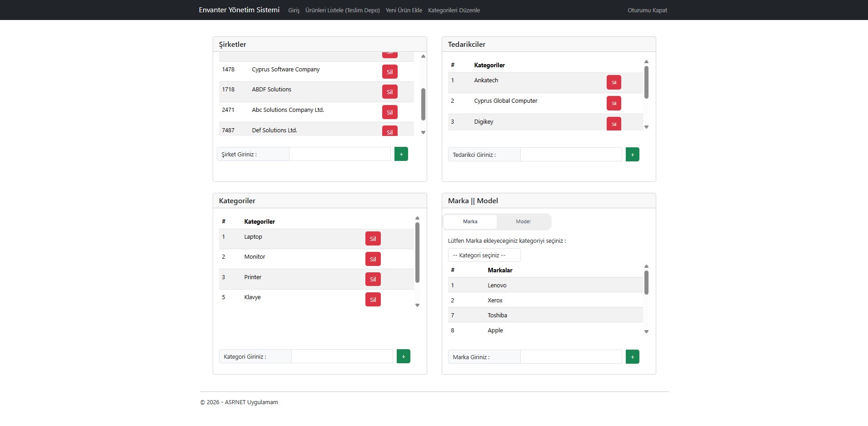868x426 pixels.
Task: Go to Ürünleri Listele (Teslim Depo)
Action: (x=342, y=10)
